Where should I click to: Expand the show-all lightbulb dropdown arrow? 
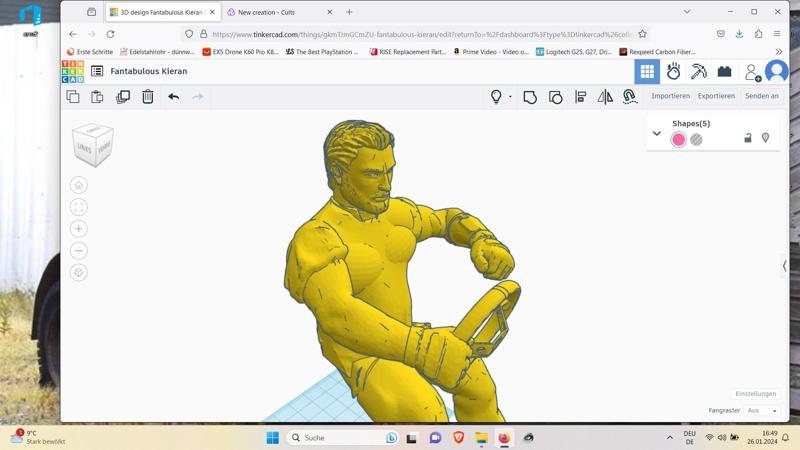pyautogui.click(x=510, y=97)
